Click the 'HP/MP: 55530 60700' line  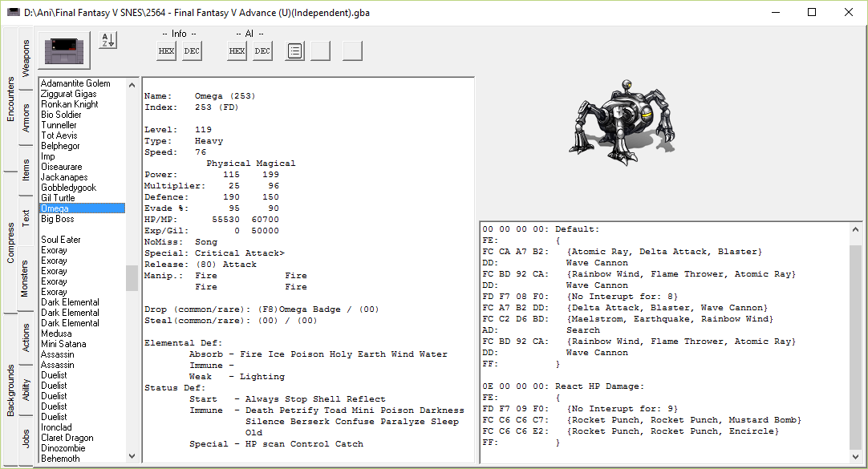tap(212, 220)
